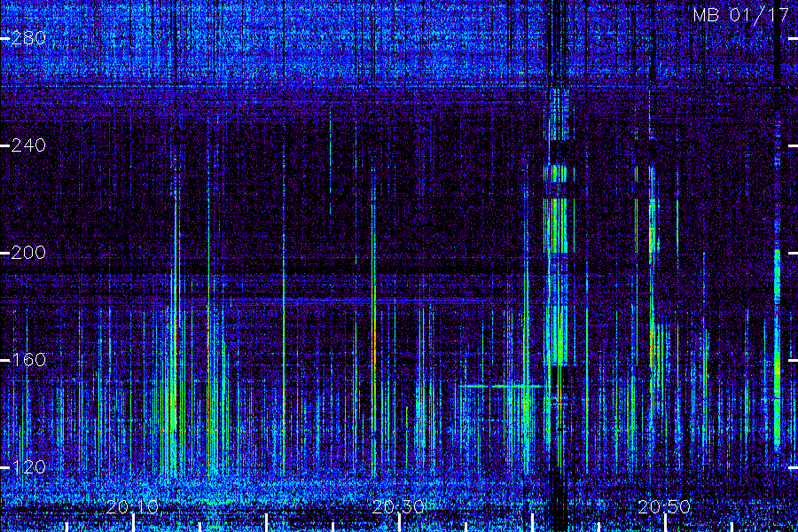Click the 20:10 time axis label

tap(133, 506)
